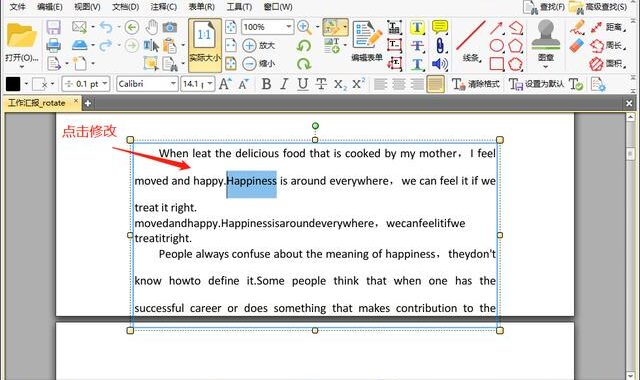Click the snapshot camera tool
Screen dimensions: 640x380
[x=170, y=27]
